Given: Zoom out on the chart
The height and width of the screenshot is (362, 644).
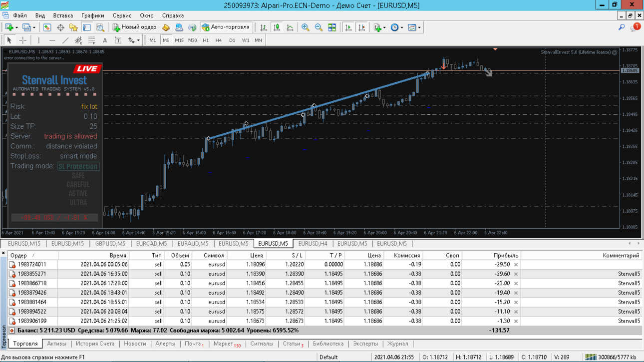Looking at the screenshot, I should (319, 27).
